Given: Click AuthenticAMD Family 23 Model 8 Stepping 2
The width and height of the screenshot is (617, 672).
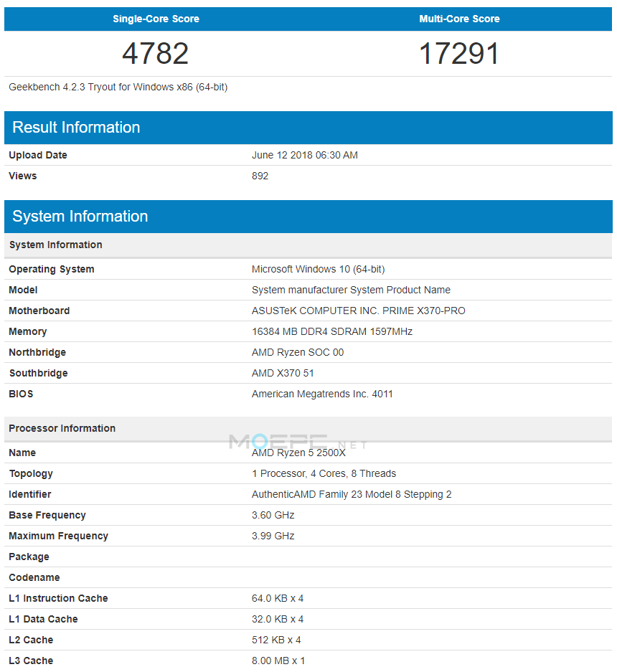Looking at the screenshot, I should click(352, 495).
